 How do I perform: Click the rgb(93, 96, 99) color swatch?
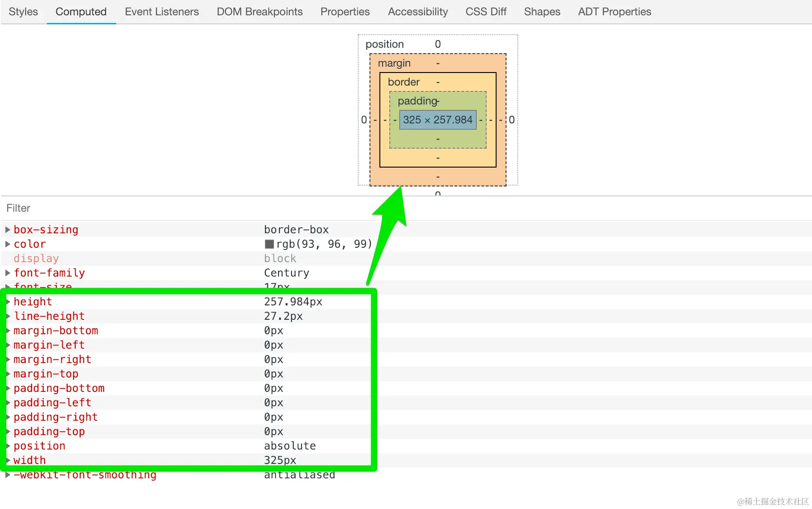[269, 244]
